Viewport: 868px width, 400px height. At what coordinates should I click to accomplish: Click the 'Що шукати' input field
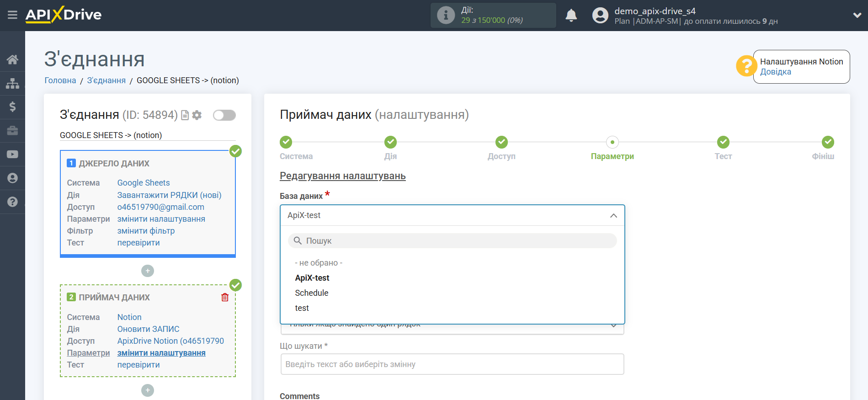(x=452, y=364)
